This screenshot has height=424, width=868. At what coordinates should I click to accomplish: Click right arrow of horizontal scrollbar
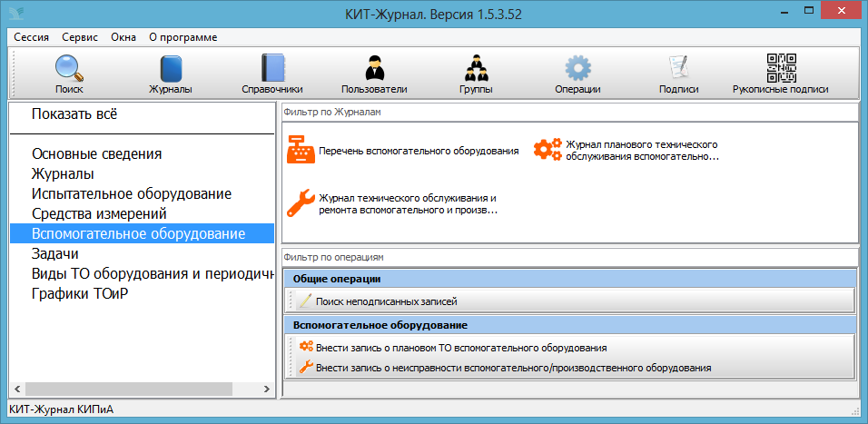pyautogui.click(x=266, y=389)
